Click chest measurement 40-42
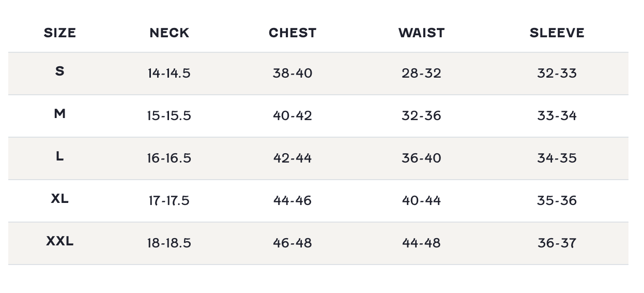This screenshot has width=644, height=293. (x=293, y=116)
